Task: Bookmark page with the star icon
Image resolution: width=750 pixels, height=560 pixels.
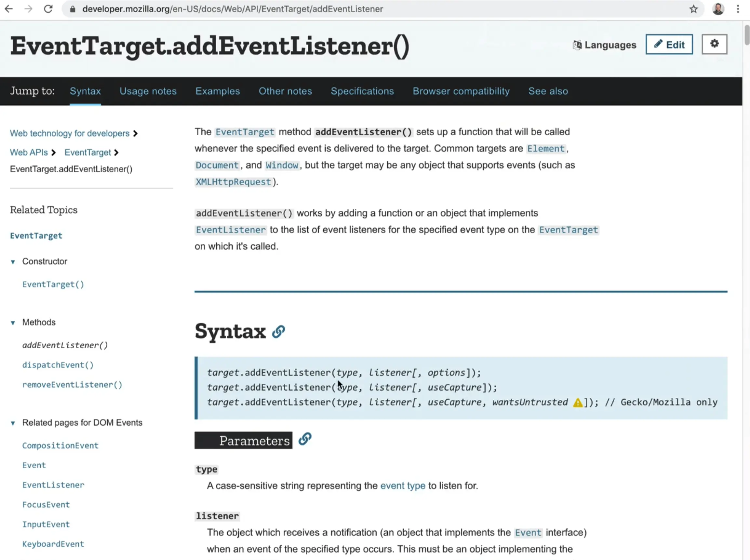Action: click(693, 9)
